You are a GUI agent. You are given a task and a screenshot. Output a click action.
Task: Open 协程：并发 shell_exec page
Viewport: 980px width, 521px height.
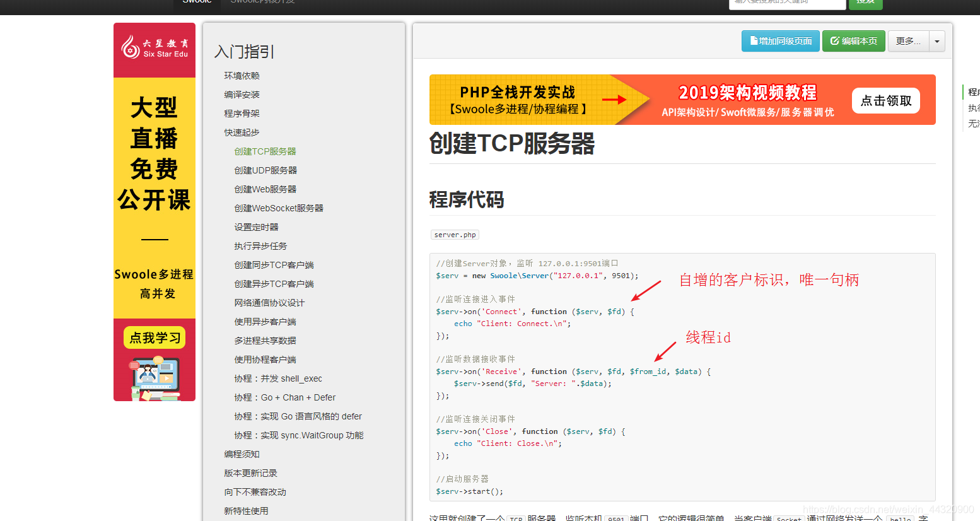278,378
